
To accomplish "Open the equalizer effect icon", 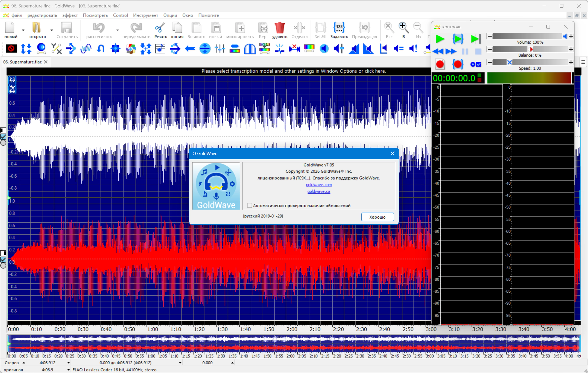I will click(220, 48).
